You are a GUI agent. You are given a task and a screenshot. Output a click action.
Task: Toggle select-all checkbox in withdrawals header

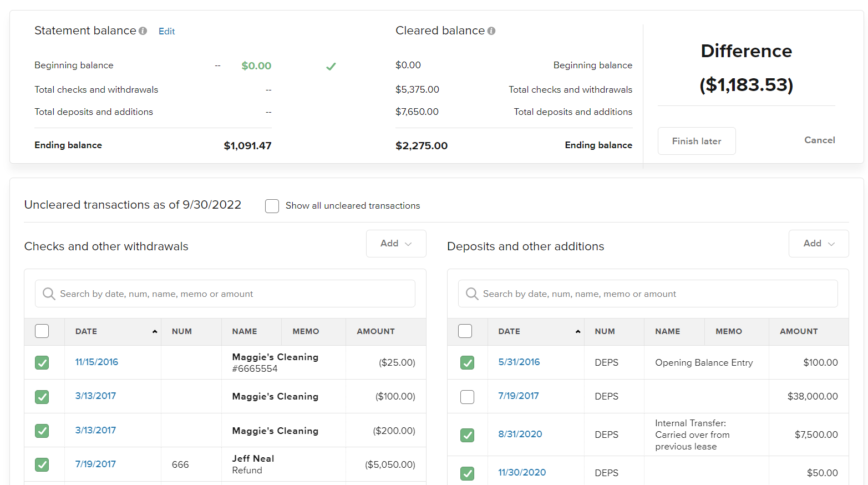tap(42, 331)
